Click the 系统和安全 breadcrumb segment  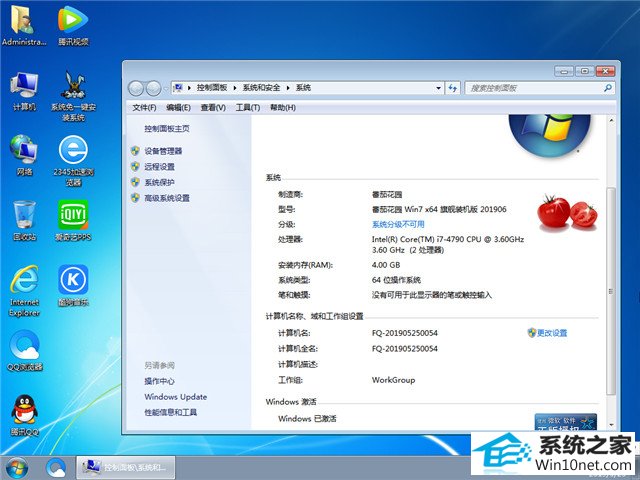tap(261, 88)
